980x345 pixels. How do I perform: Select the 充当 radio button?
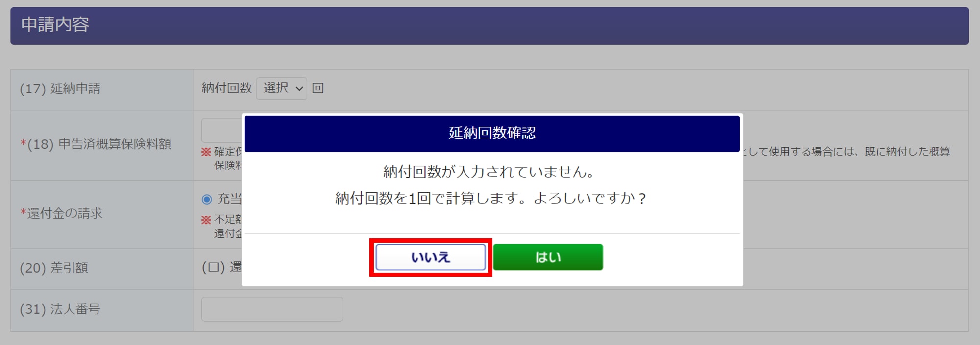[x=207, y=199]
